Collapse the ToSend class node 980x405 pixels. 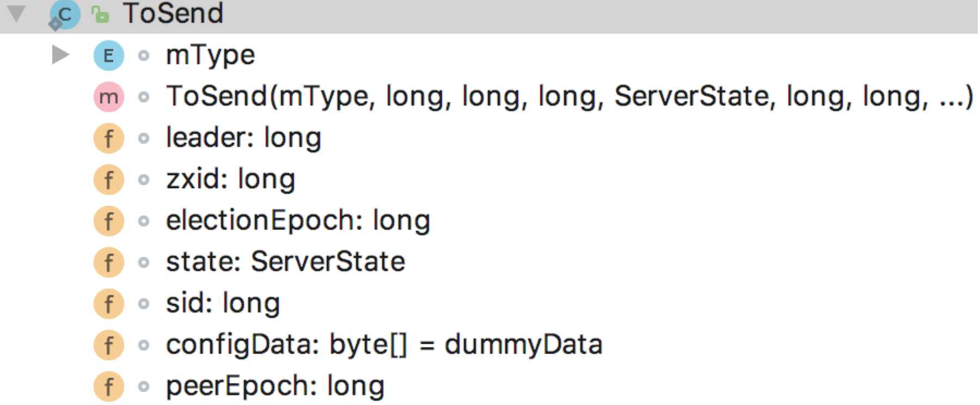(x=17, y=14)
